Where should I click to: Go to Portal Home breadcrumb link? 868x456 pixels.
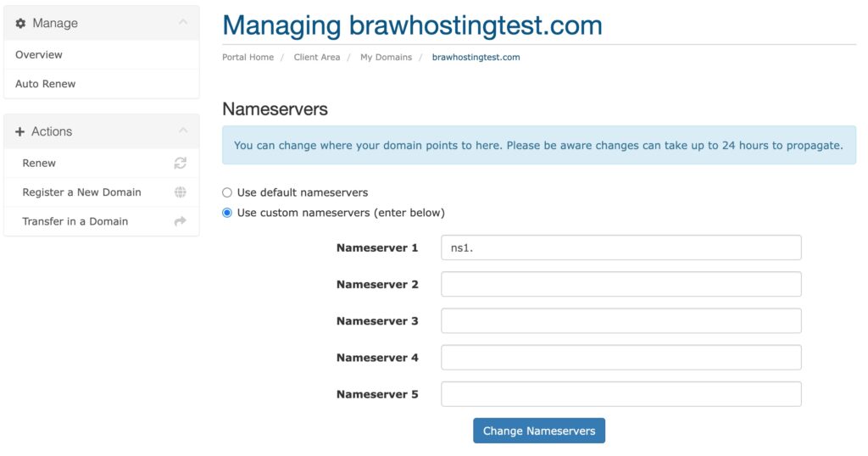[248, 57]
